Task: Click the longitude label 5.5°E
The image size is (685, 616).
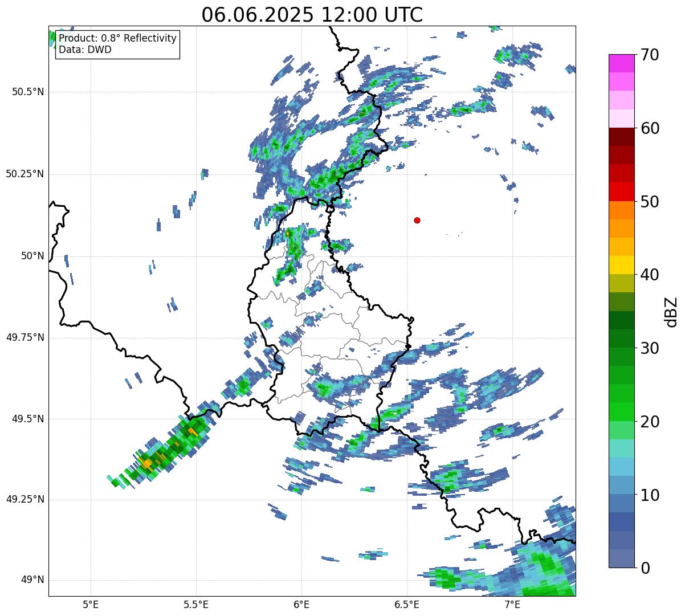Action: click(x=196, y=605)
